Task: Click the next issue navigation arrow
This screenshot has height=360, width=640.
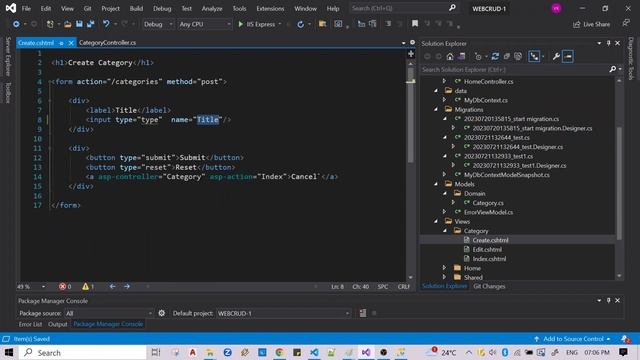Action: click(x=127, y=287)
